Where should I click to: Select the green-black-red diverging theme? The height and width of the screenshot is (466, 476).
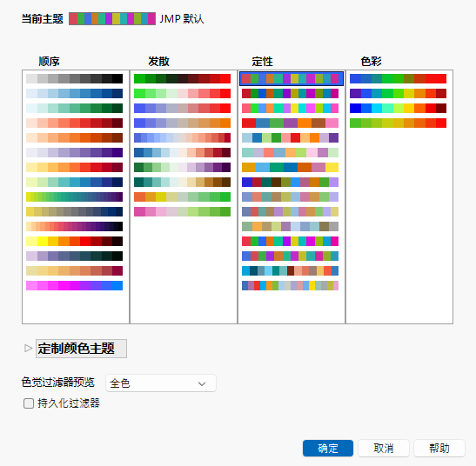182,78
